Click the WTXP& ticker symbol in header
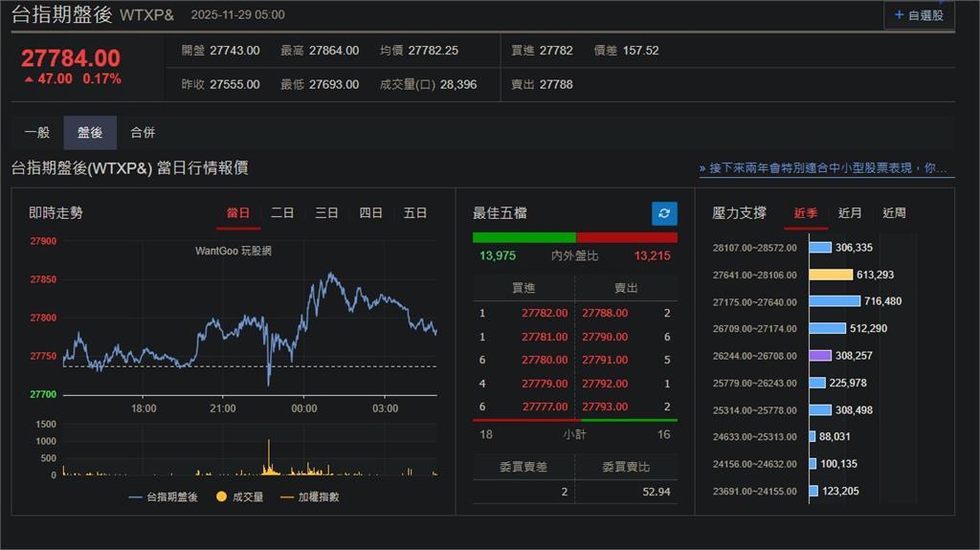Screen dimensions: 980x550 pyautogui.click(x=146, y=15)
